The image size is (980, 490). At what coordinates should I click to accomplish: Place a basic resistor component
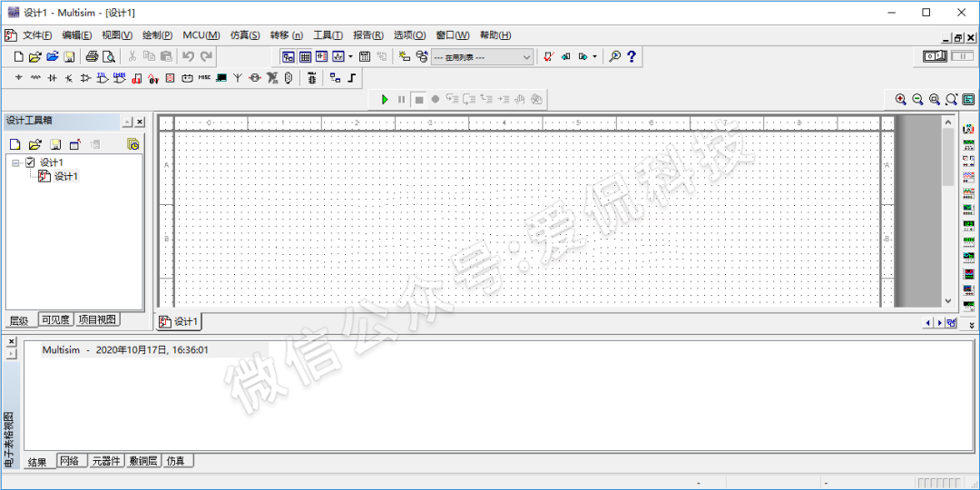35,78
